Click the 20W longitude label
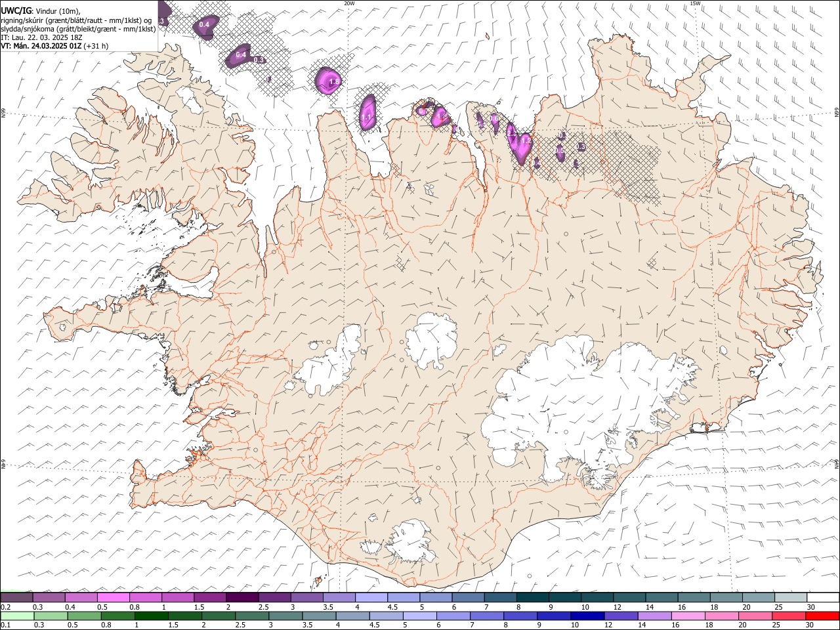The width and height of the screenshot is (840, 630). tap(349, 3)
